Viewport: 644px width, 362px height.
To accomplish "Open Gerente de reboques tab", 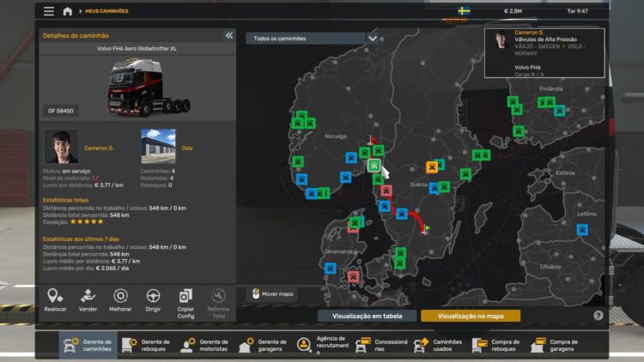I will click(146, 345).
